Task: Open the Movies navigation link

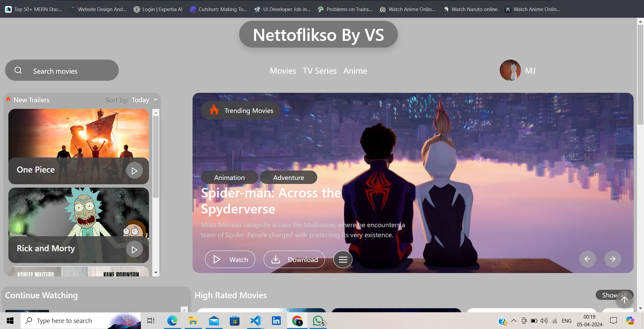Action: pos(283,71)
